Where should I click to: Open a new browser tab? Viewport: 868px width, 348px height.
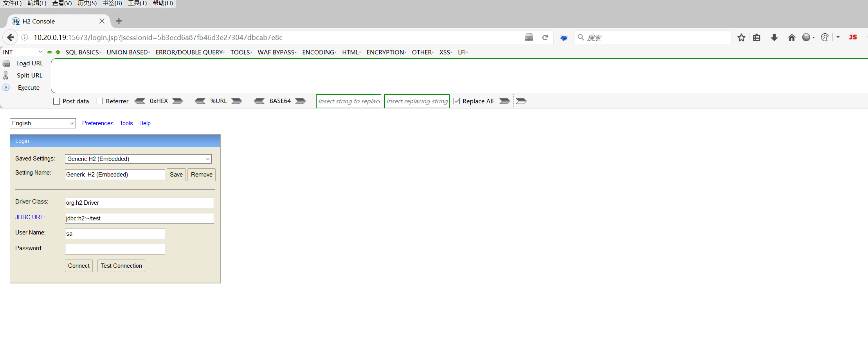click(119, 21)
